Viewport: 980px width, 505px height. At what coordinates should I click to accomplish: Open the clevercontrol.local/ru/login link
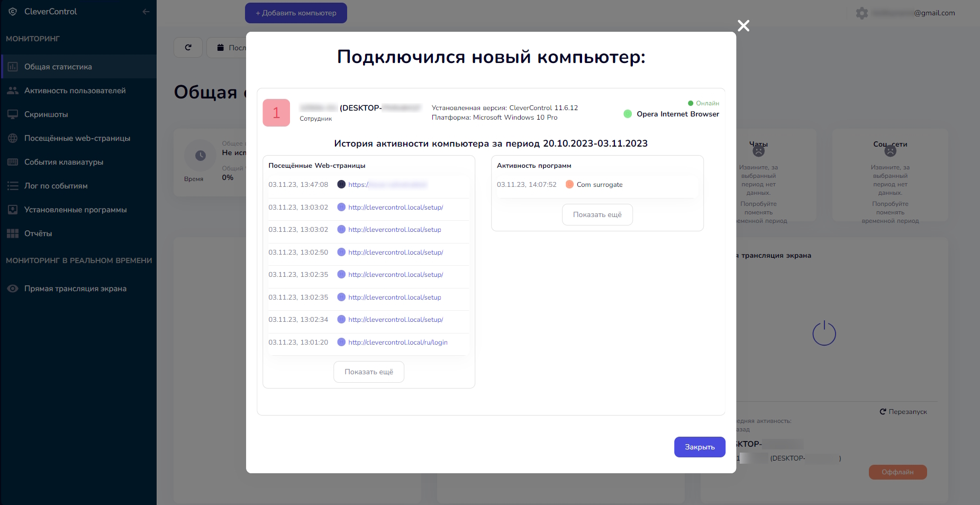point(397,342)
